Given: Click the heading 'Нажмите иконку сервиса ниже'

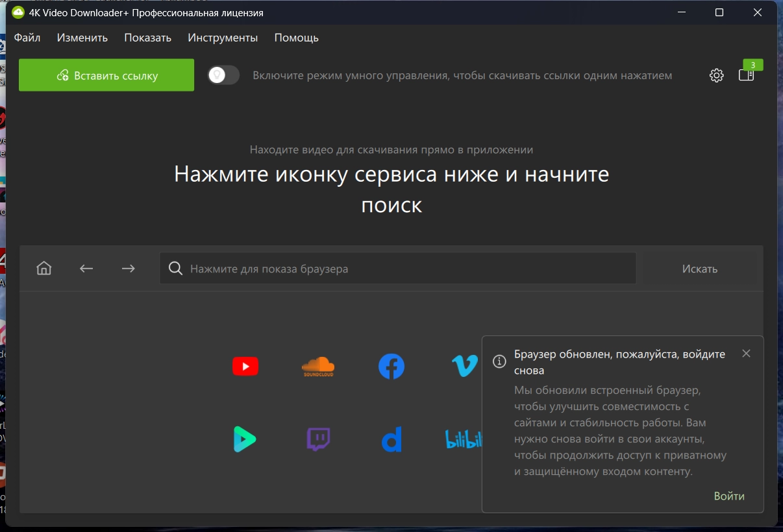Looking at the screenshot, I should point(391,189).
